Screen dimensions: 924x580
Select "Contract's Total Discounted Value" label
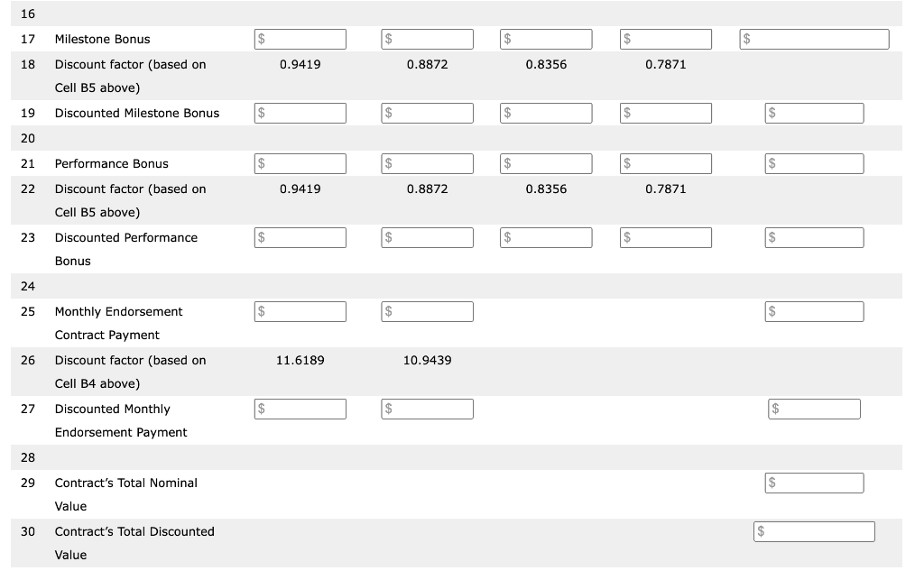tap(134, 544)
